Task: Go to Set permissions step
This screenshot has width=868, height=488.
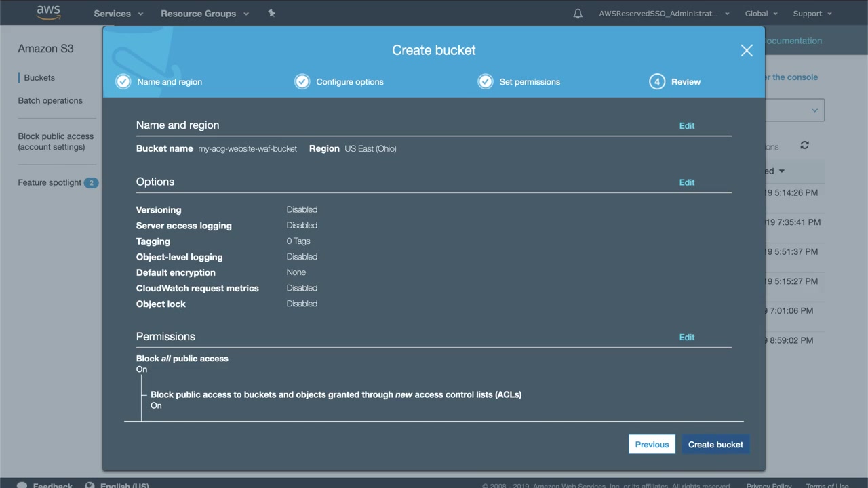Action: coord(530,82)
